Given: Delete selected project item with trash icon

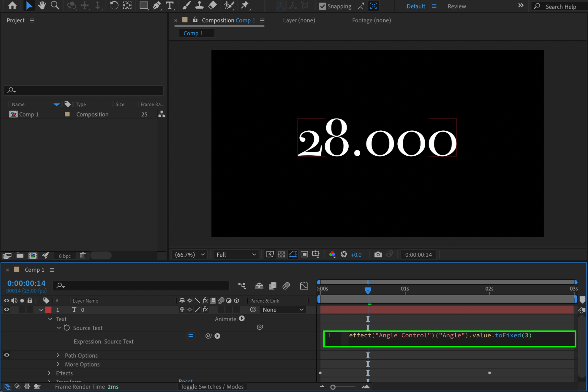Looking at the screenshot, I should pyautogui.click(x=83, y=255).
